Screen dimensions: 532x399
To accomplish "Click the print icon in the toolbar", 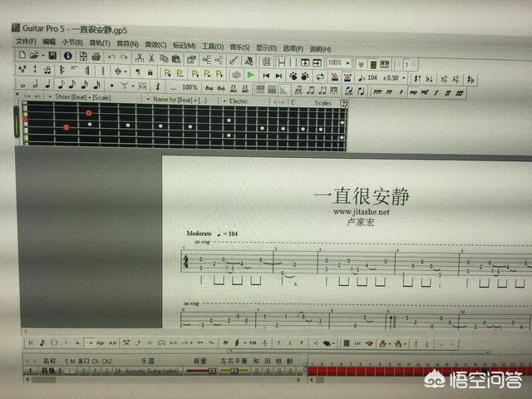I will [96, 57].
